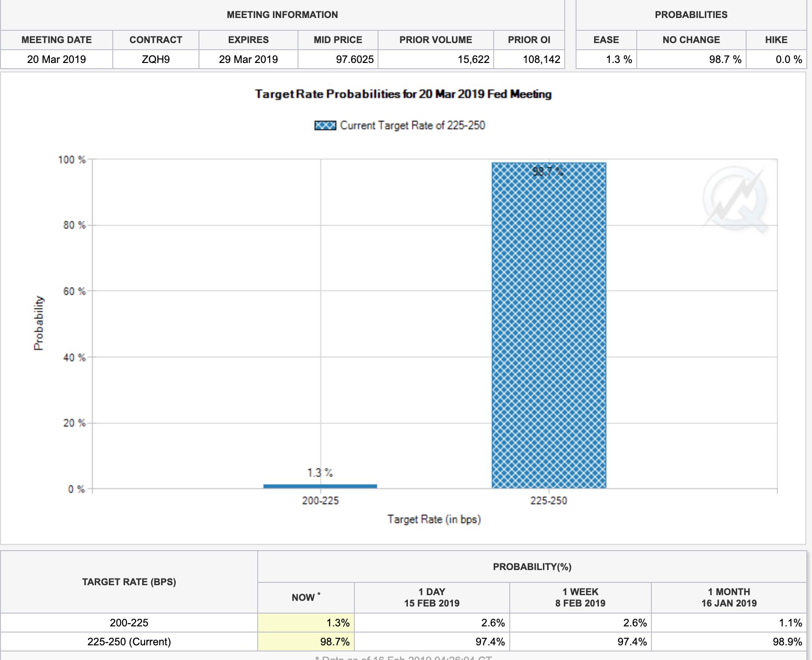Image resolution: width=812 pixels, height=660 pixels.
Task: Click the HIKE probability header
Action: pos(776,40)
